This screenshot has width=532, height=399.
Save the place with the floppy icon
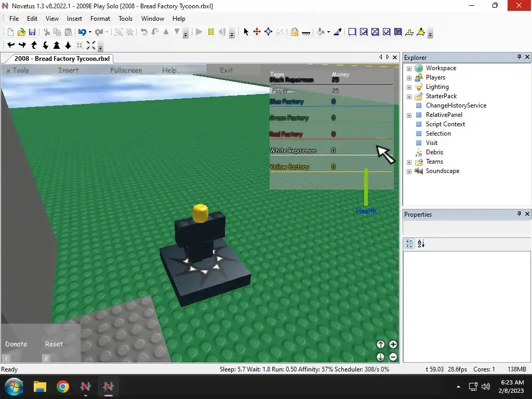coord(32,32)
